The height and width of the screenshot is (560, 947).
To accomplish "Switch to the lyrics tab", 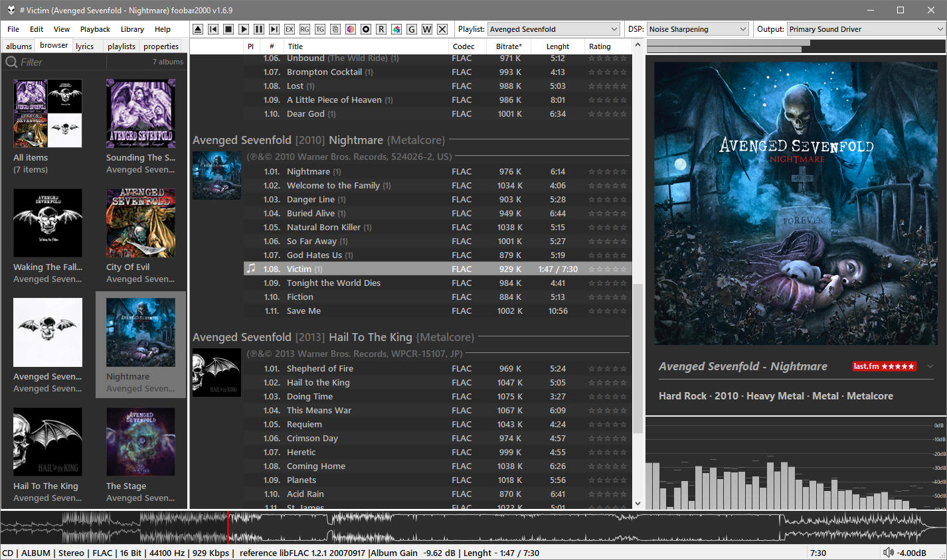I will point(85,46).
